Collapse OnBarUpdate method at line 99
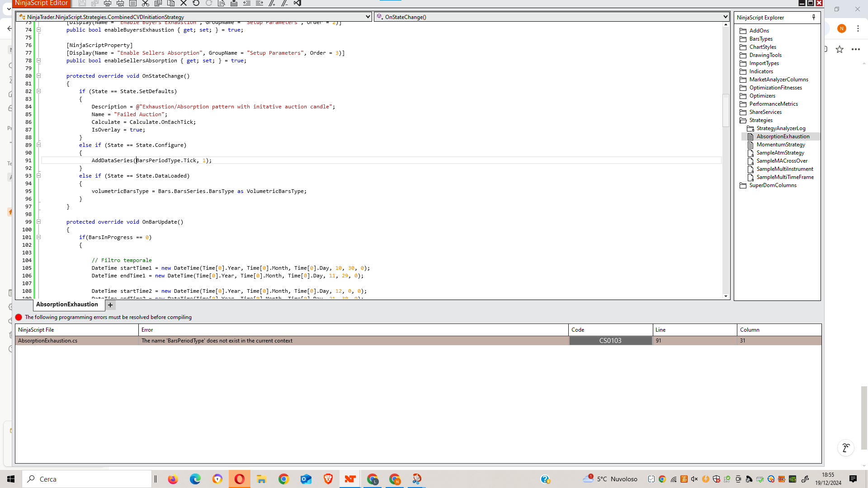The width and height of the screenshot is (868, 488). click(x=39, y=222)
